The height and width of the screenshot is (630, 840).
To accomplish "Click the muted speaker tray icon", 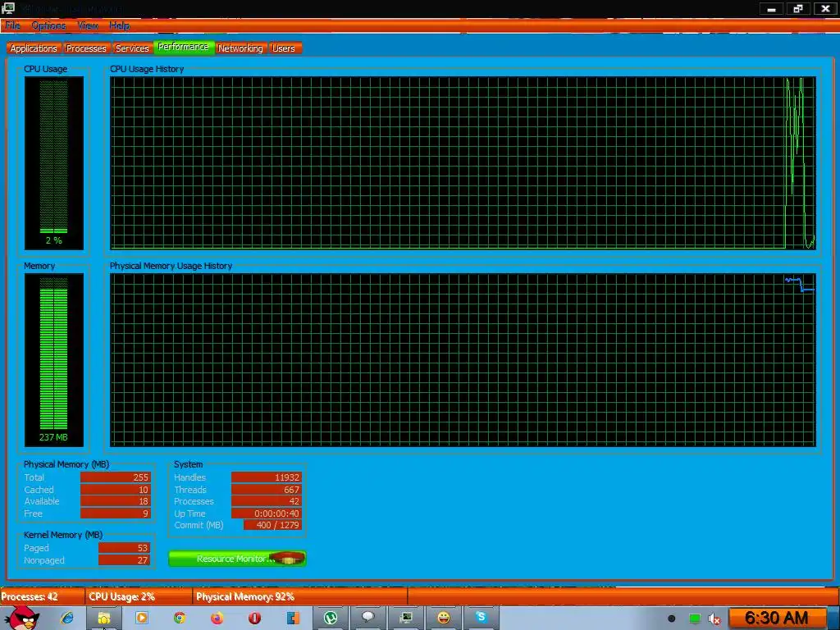I will pyautogui.click(x=714, y=619).
